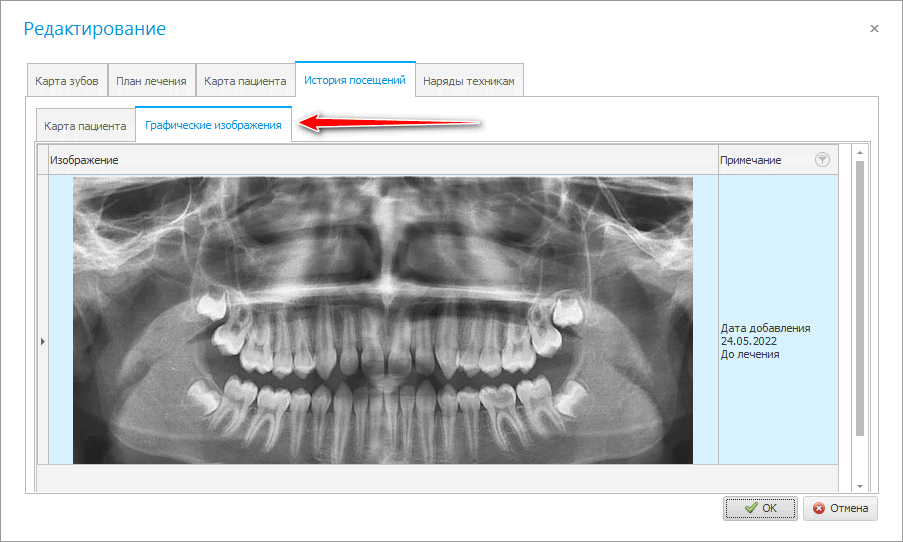Click the Отмена button
This screenshot has width=903, height=542.
pyautogui.click(x=840, y=508)
